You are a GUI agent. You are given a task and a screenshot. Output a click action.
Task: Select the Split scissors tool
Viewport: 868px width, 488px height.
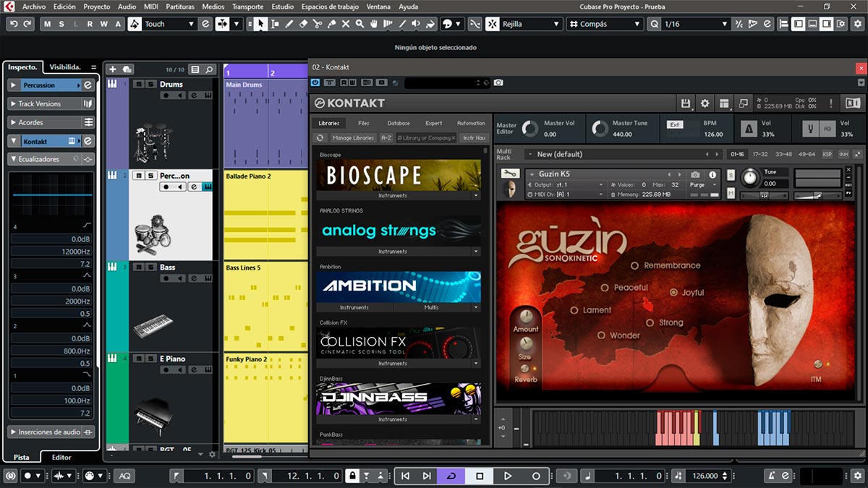318,24
